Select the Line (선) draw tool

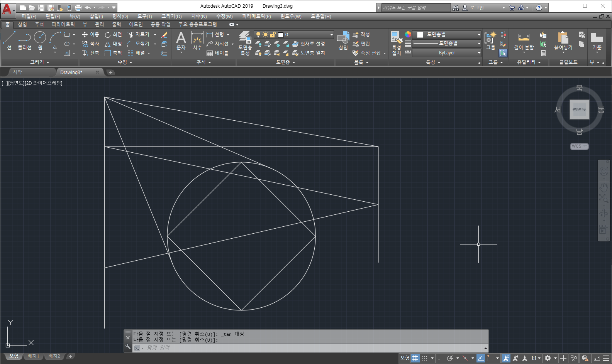(9, 40)
